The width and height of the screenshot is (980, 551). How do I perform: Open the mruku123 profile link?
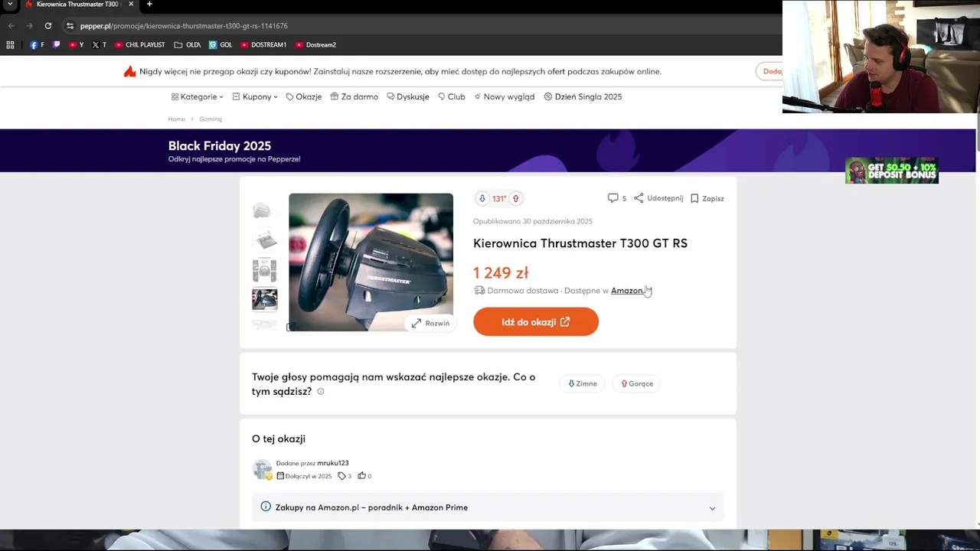333,463
